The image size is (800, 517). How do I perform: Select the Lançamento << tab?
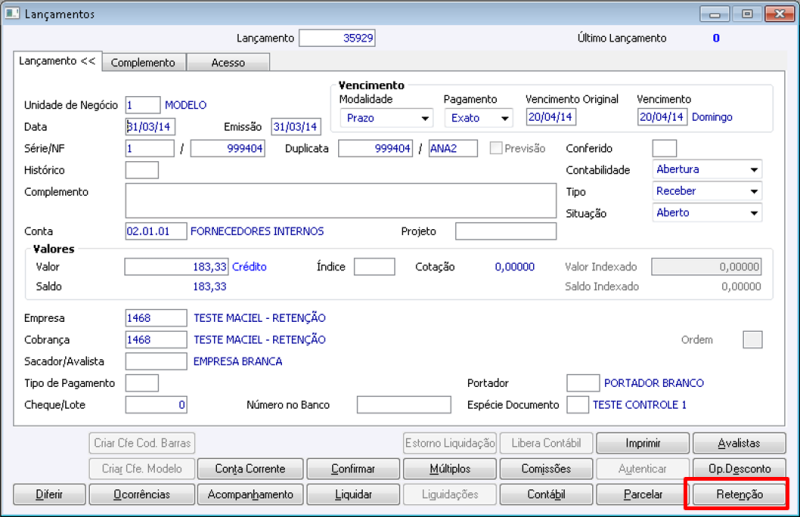[x=58, y=61]
